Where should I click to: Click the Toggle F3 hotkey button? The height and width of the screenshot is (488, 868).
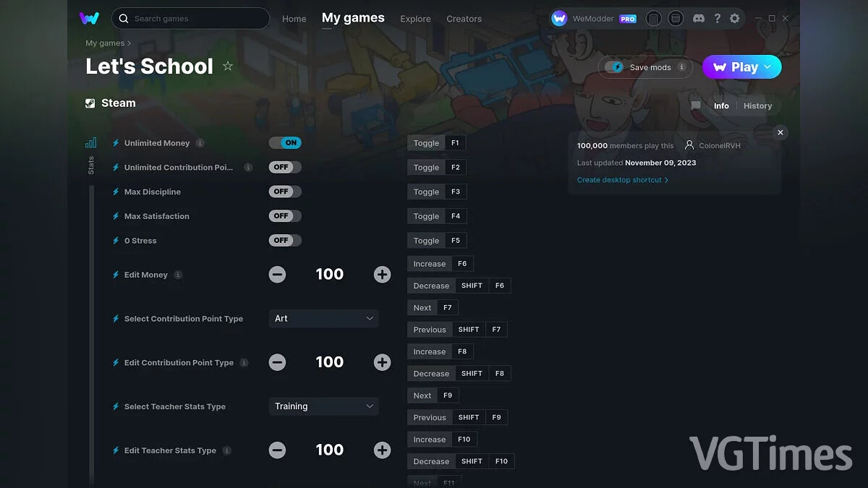[x=437, y=192]
